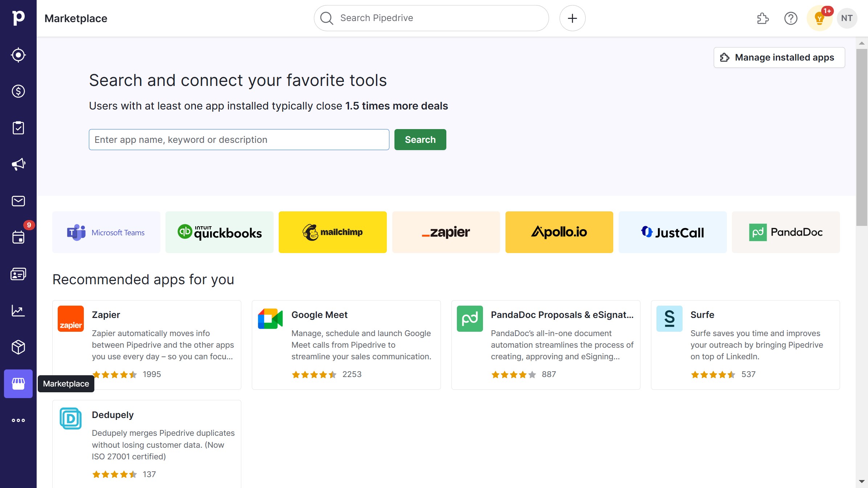Open Products box icon in sidebar
The height and width of the screenshot is (488, 868).
(x=18, y=347)
